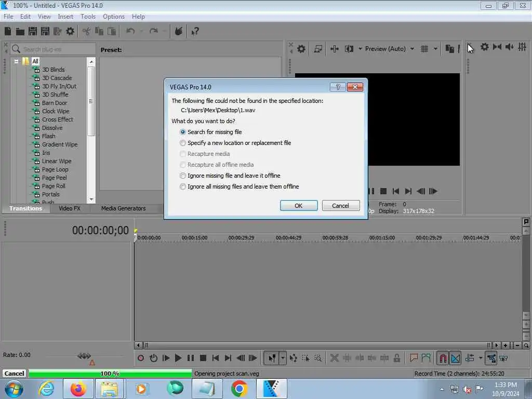Collapse the All transitions folder
This screenshot has width=532, height=399.
point(16,61)
